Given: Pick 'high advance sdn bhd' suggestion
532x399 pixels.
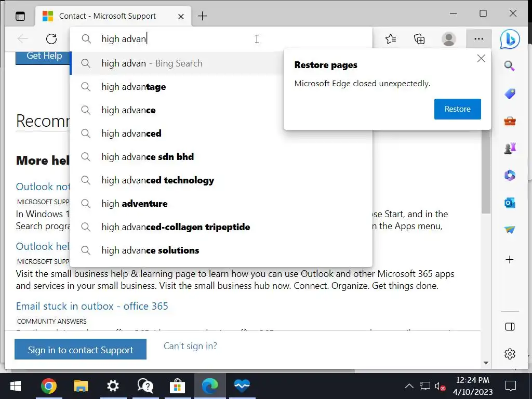Looking at the screenshot, I should click(x=221, y=157).
